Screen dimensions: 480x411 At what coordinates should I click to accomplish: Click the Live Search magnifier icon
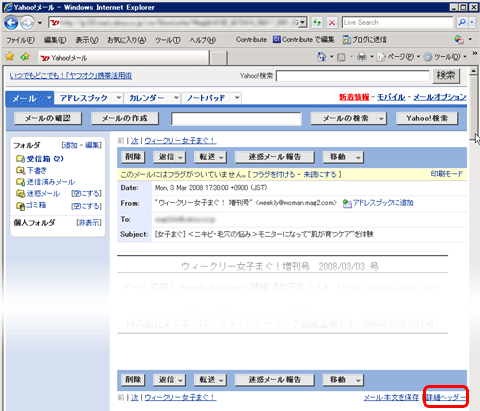pos(462,23)
